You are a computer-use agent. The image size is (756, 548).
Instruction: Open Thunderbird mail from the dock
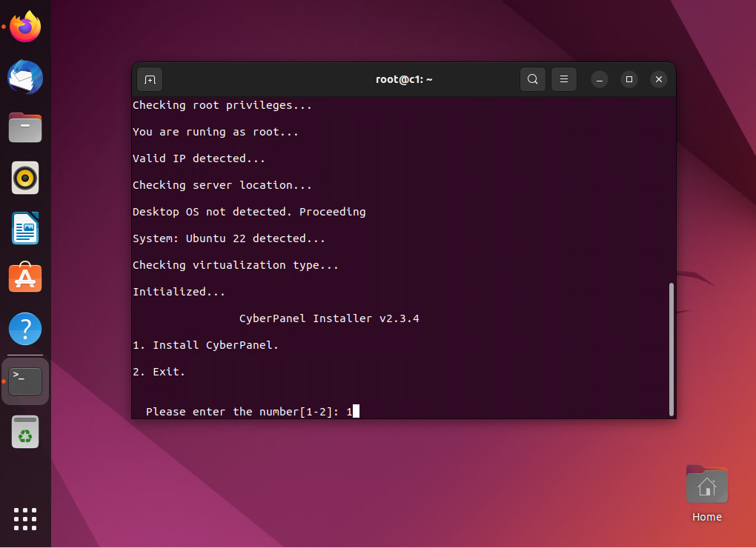(x=25, y=77)
